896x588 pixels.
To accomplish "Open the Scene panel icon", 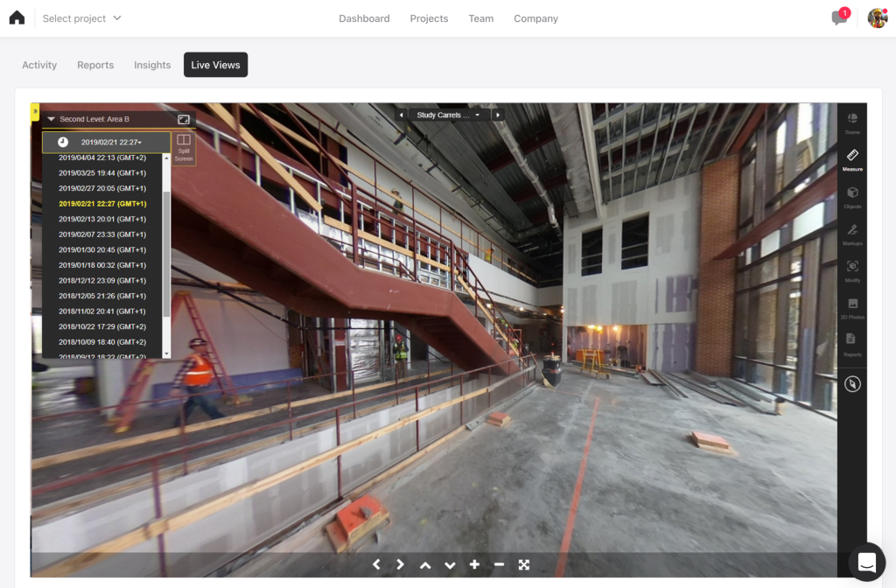I will point(852,122).
